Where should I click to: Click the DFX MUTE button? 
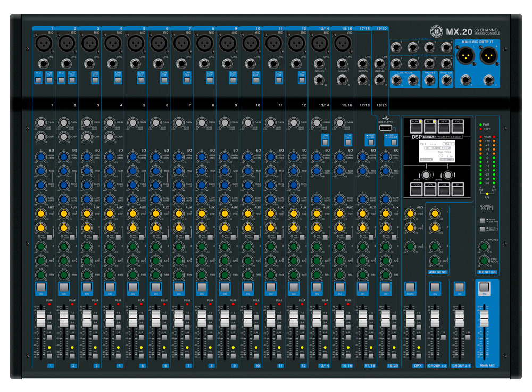tap(410, 288)
